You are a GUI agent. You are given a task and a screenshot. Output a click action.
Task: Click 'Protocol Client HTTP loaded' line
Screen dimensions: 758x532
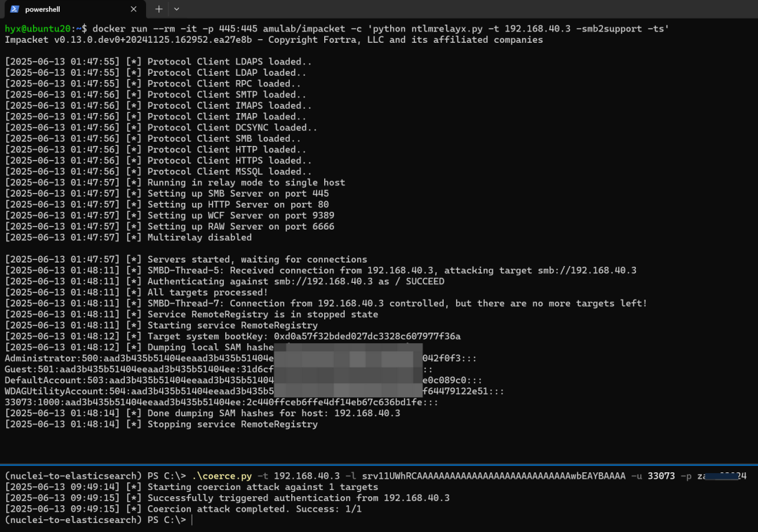click(x=156, y=149)
